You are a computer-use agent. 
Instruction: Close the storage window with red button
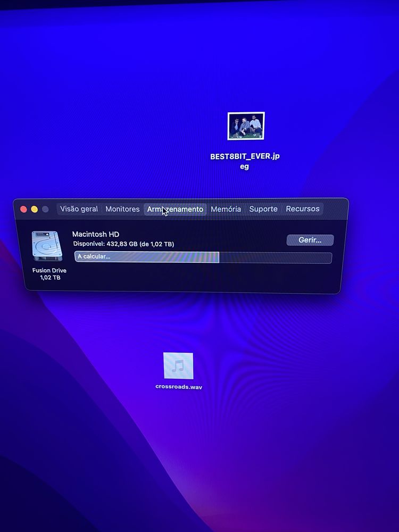23,209
